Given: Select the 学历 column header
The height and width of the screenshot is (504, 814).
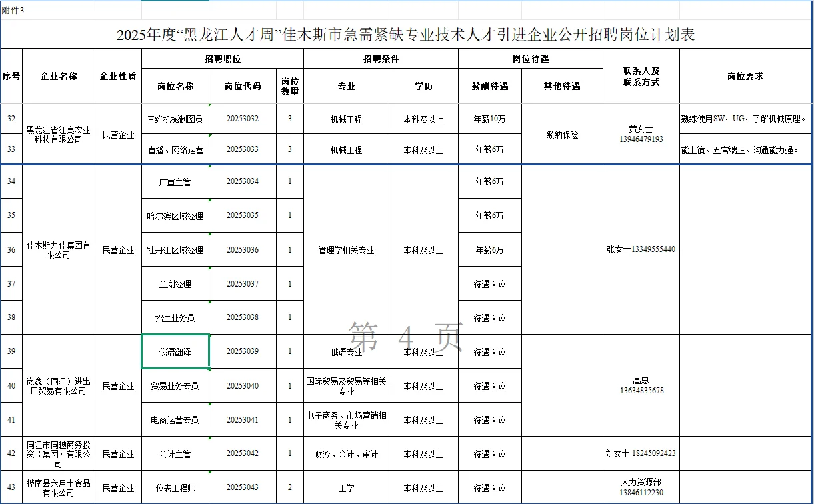Looking at the screenshot, I should coord(423,86).
